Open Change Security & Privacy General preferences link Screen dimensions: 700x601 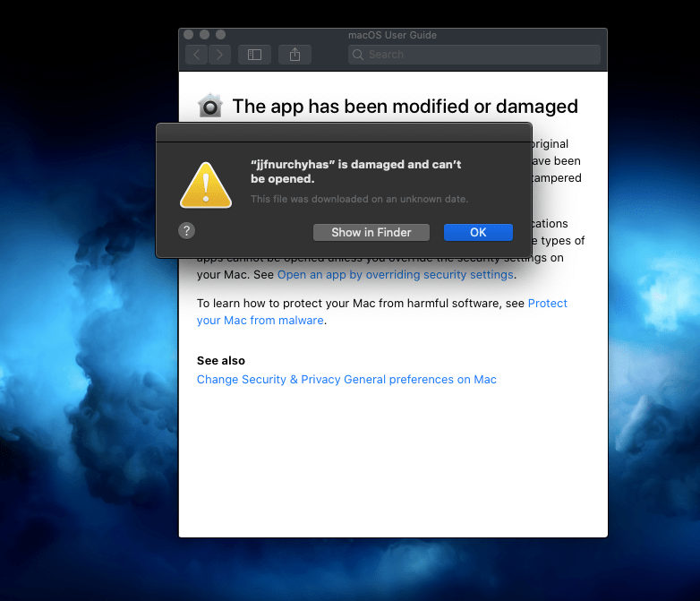pos(346,380)
